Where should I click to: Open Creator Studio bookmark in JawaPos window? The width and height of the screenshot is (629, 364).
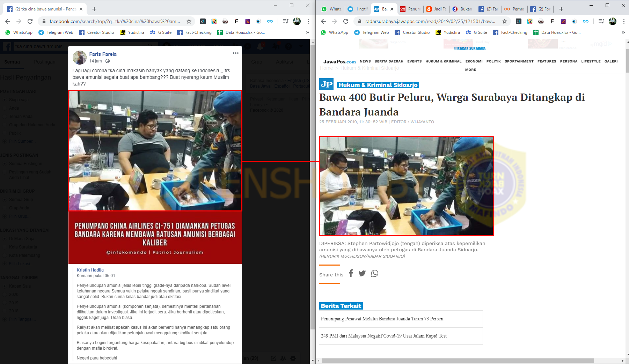(412, 32)
